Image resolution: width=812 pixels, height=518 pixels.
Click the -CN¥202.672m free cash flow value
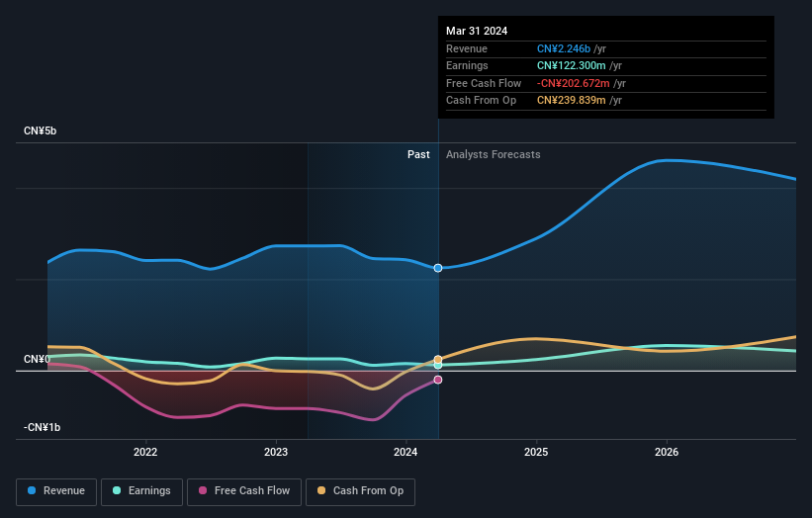pos(574,83)
